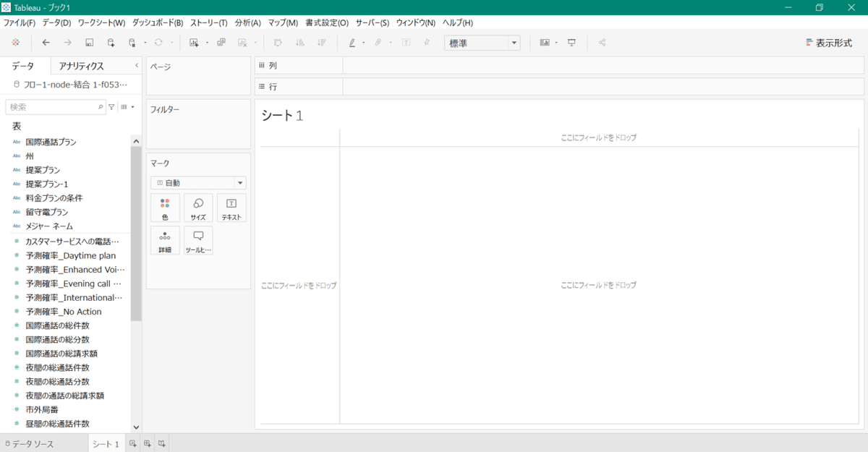Switch to the アナリティクス tab
This screenshot has width=868, height=452.
(82, 66)
